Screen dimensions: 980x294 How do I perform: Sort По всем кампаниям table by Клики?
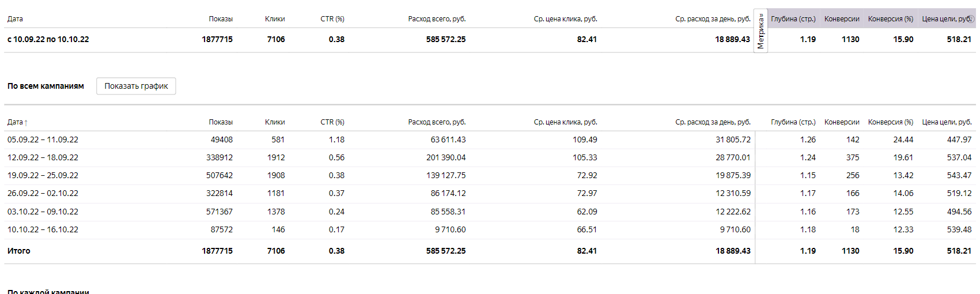tap(275, 122)
